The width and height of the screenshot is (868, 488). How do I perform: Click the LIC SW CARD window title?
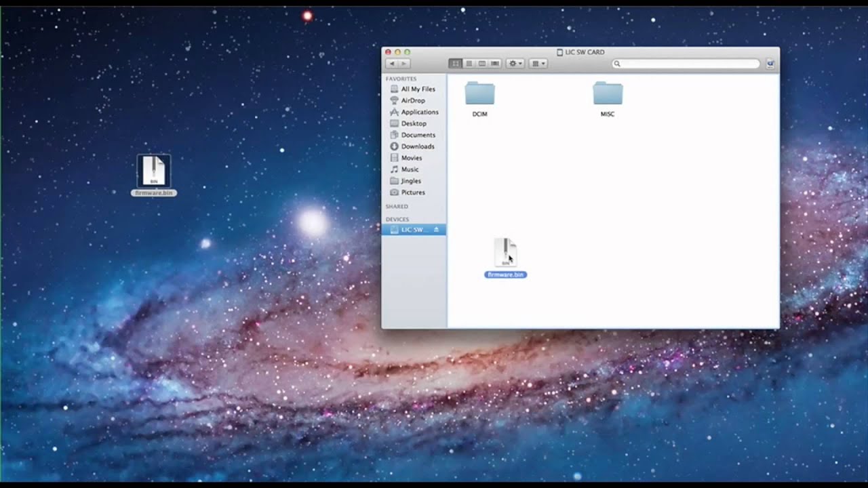(x=585, y=52)
